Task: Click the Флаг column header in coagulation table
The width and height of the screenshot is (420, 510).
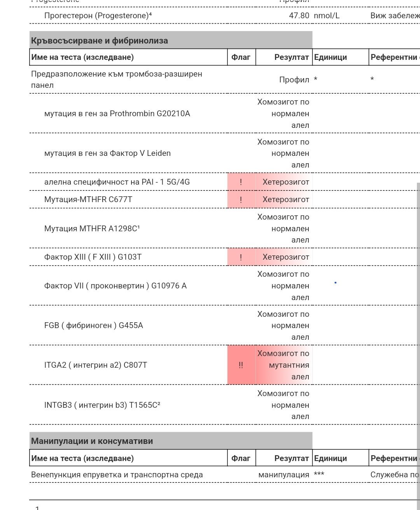Action: (x=241, y=57)
